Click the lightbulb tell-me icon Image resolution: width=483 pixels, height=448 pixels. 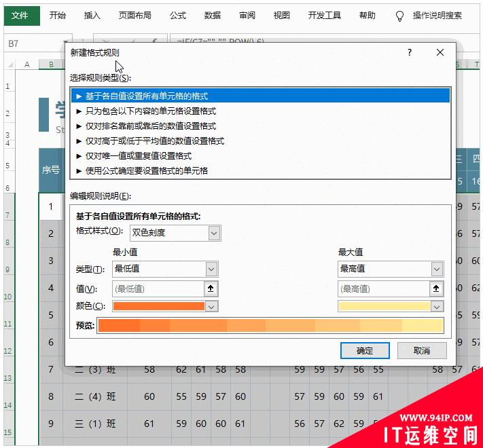click(399, 16)
